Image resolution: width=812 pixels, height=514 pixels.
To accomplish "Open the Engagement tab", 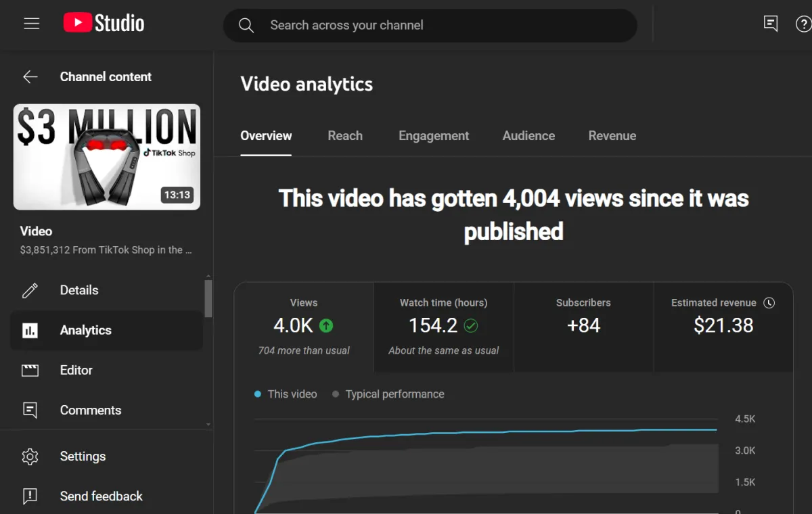I will (434, 136).
